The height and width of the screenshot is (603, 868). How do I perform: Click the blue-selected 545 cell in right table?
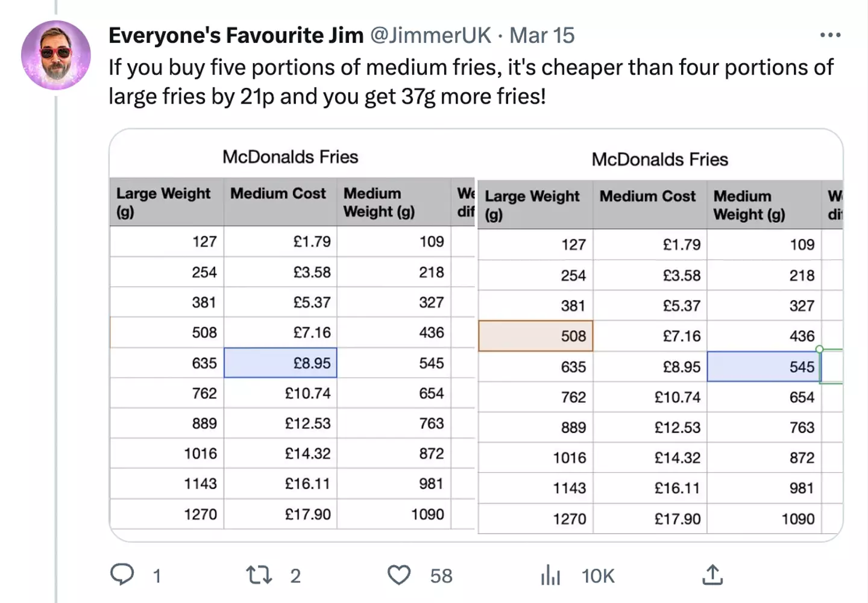pos(763,366)
